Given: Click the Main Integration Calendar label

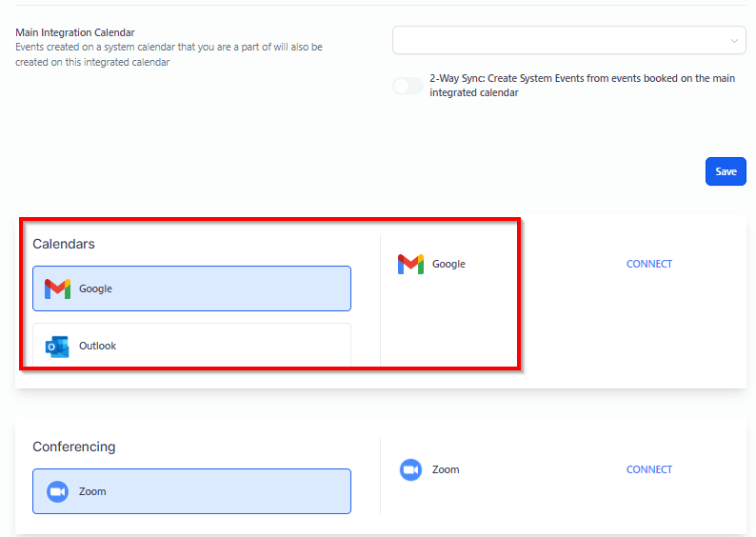Looking at the screenshot, I should pyautogui.click(x=74, y=32).
